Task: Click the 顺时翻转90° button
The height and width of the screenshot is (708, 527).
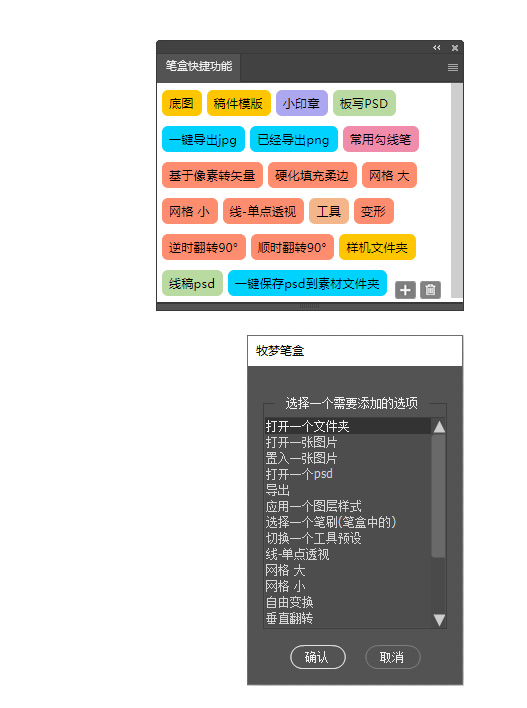Action: point(292,247)
